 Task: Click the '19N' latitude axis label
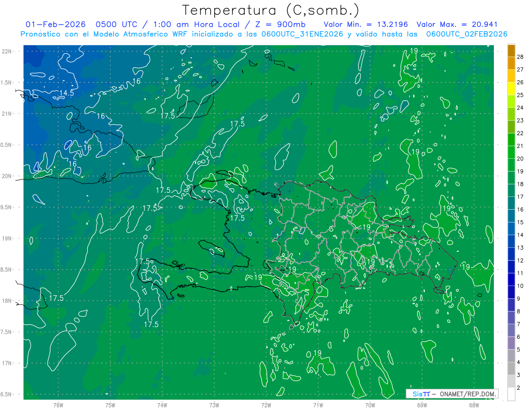[x=7, y=239]
